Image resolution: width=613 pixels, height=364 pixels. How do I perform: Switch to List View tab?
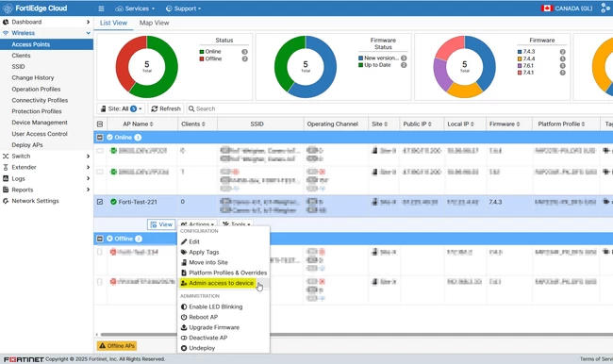click(x=113, y=23)
